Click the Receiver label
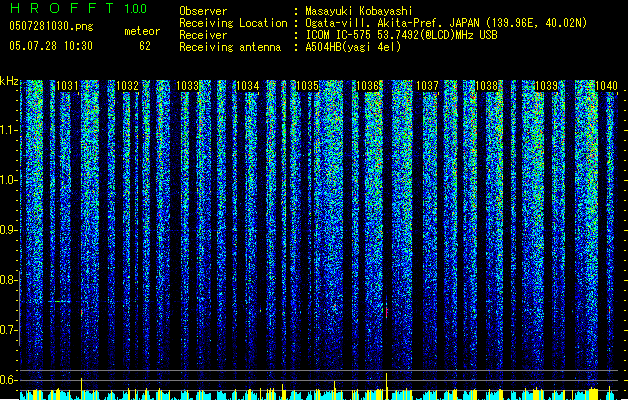This screenshot has height=400, width=629. pyautogui.click(x=203, y=35)
